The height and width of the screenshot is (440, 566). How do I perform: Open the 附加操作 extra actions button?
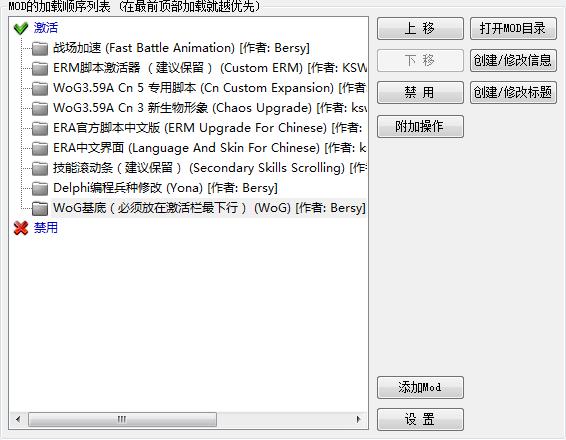[420, 126]
